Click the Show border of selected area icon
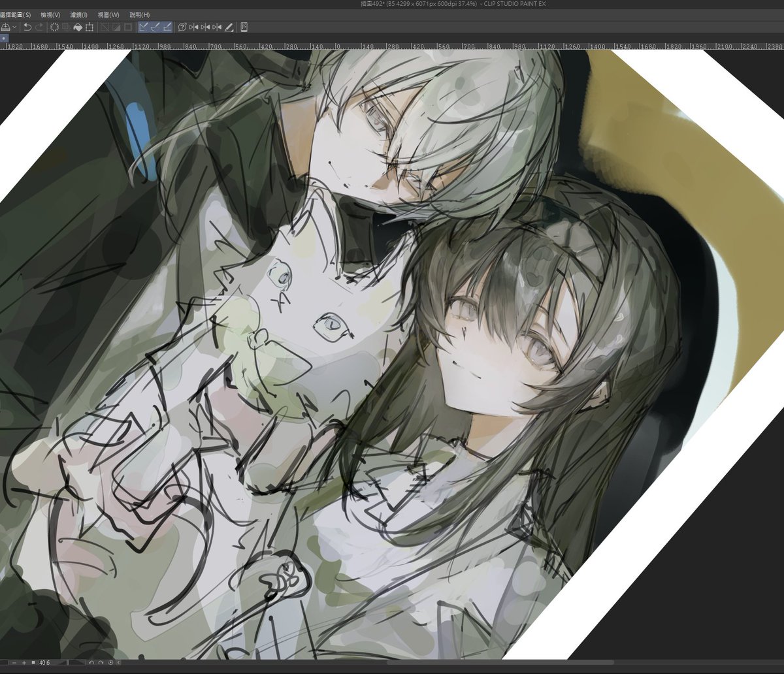This screenshot has width=784, height=674. click(128, 27)
